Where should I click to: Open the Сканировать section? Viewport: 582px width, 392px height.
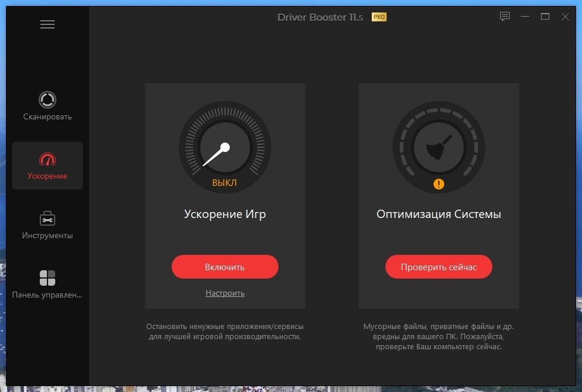click(x=48, y=106)
